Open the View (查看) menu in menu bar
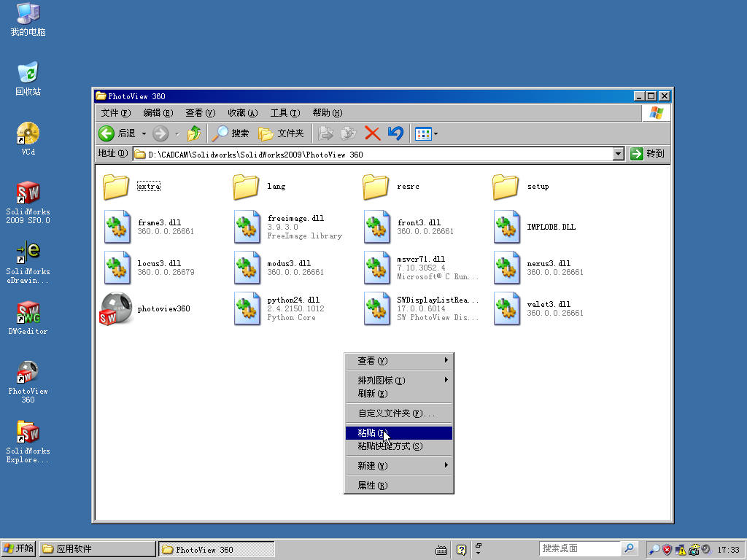 [201, 113]
